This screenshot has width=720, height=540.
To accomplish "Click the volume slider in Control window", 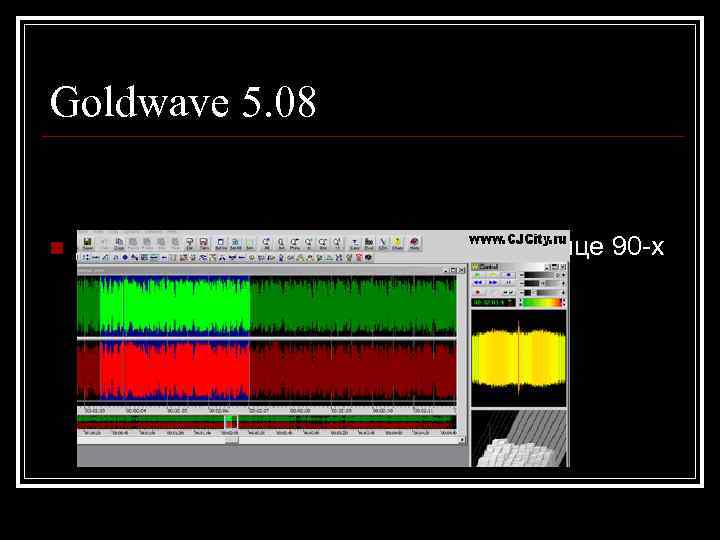I will [542, 275].
